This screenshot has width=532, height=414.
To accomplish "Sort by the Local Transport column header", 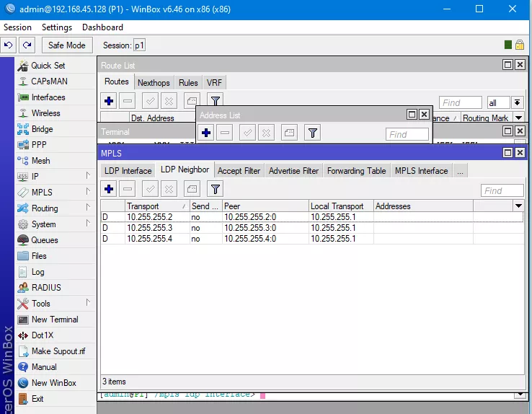I will (x=341, y=206).
